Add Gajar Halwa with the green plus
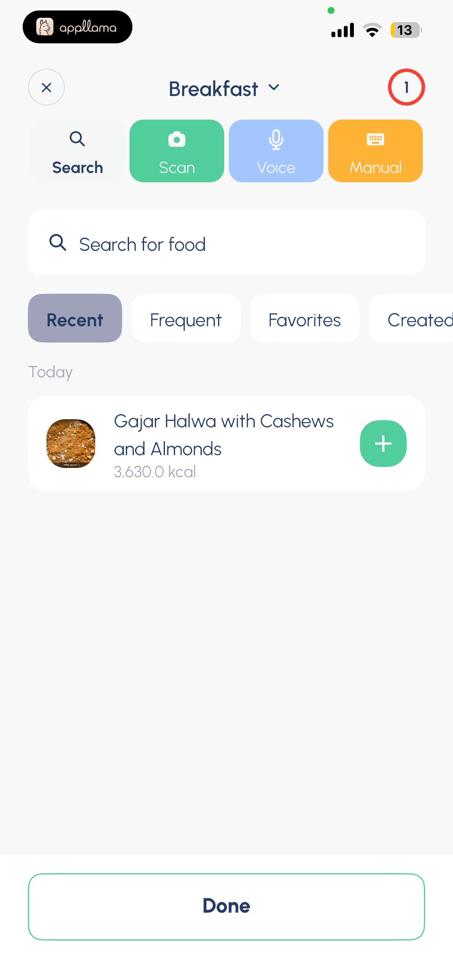453x980 pixels. [x=383, y=444]
